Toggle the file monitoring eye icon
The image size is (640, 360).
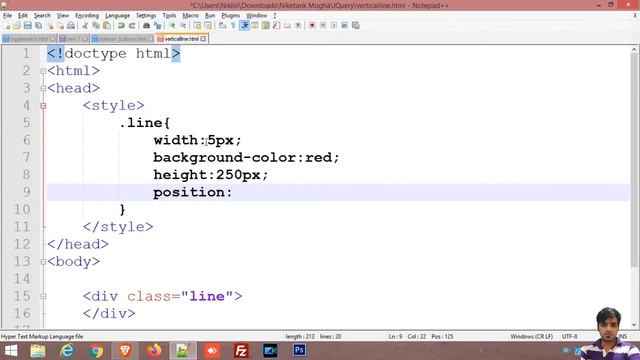298,26
